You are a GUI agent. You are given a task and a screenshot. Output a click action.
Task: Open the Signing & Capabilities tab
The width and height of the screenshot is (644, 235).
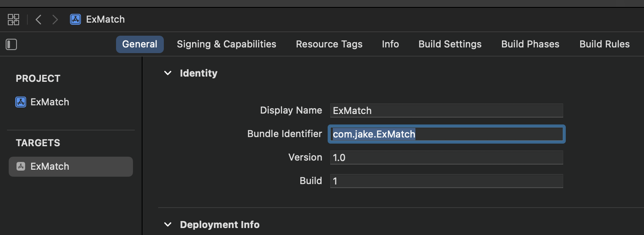[x=226, y=44]
